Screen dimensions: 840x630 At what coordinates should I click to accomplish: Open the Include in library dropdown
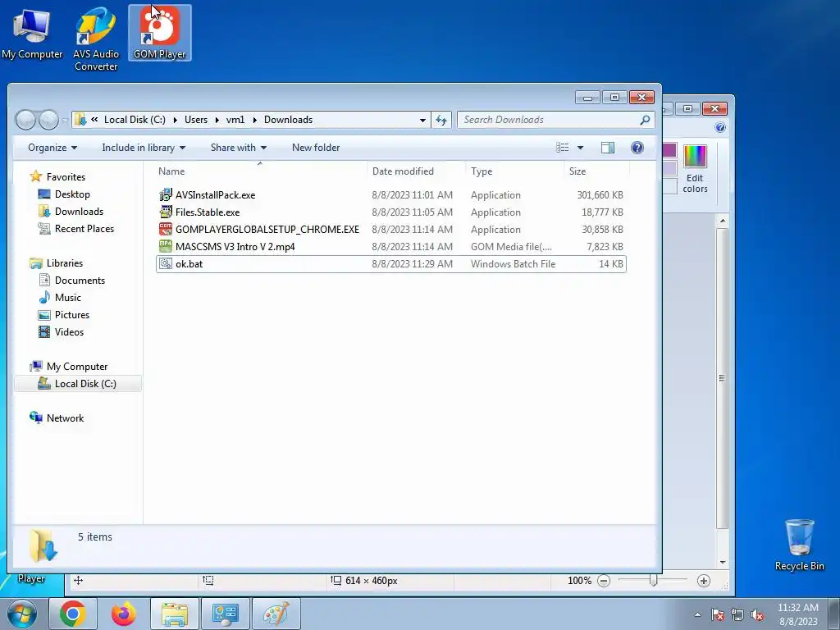tap(144, 148)
